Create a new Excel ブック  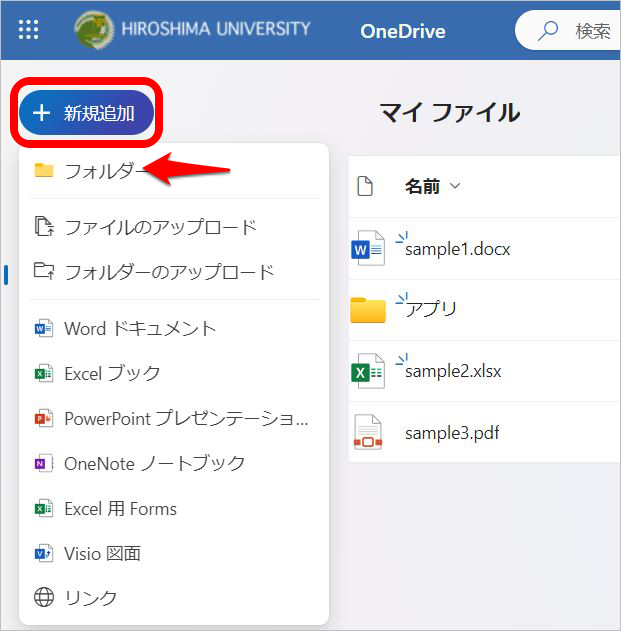[x=112, y=373]
